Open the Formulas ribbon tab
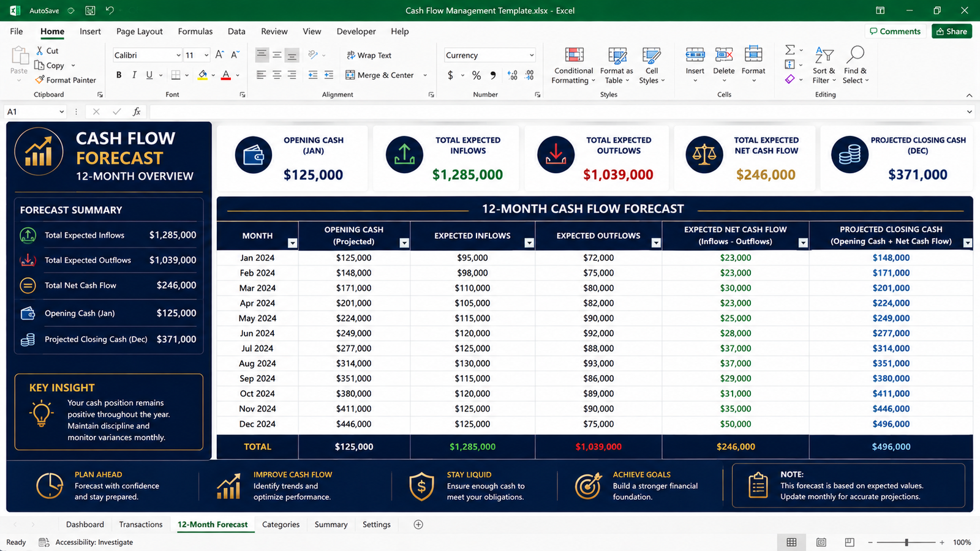The image size is (980, 551). (x=195, y=31)
